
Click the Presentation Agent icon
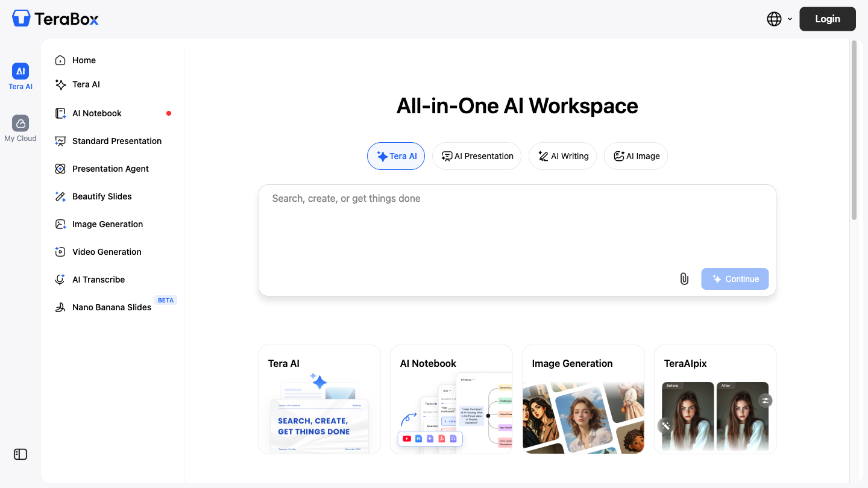tap(60, 169)
